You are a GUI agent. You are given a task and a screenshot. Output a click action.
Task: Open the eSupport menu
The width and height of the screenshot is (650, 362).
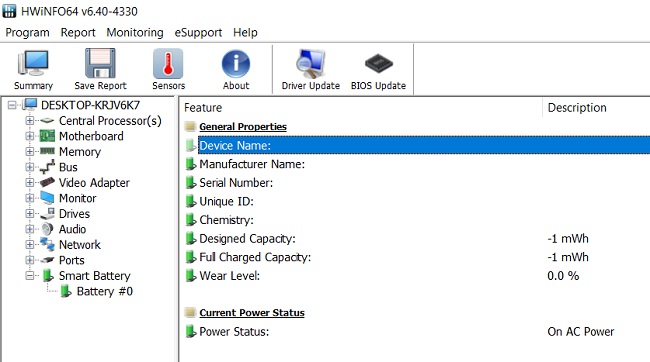coord(198,32)
